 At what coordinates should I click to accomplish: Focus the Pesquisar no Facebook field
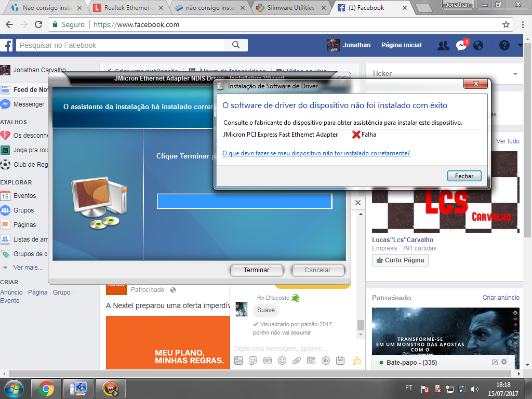tap(120, 45)
